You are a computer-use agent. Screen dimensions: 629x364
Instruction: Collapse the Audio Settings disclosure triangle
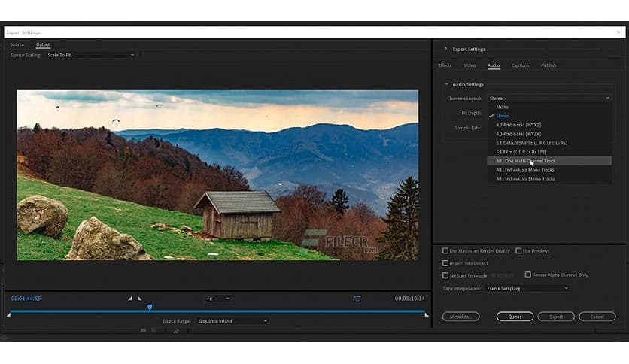(x=446, y=84)
